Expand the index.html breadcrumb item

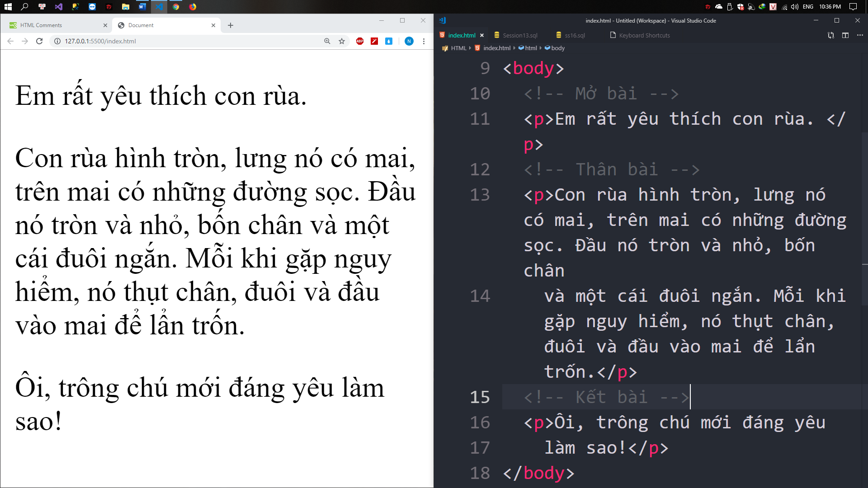(496, 48)
